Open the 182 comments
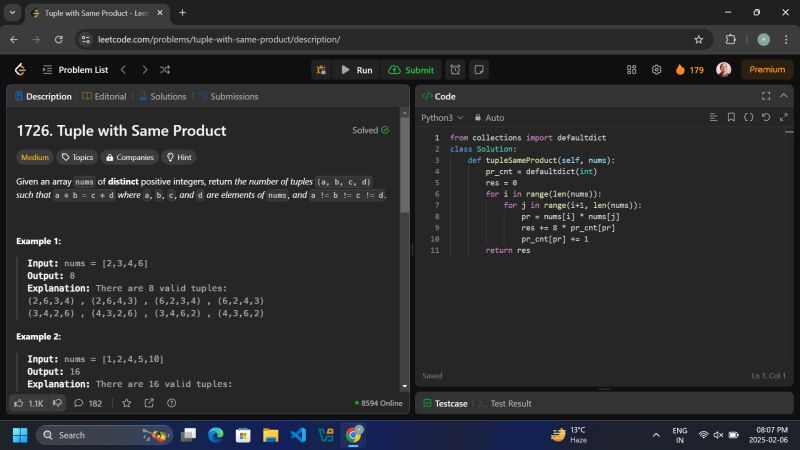 pos(88,403)
